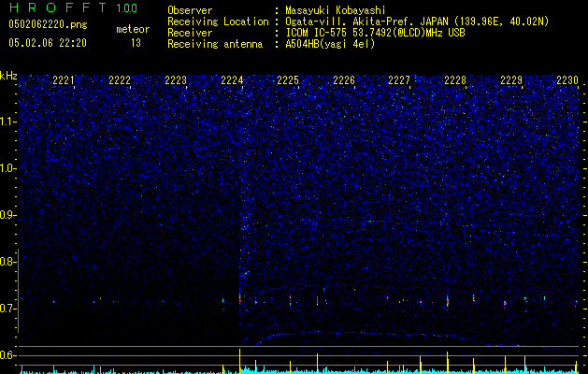Click the kHz axis label
588x374 pixels.
coord(8,76)
